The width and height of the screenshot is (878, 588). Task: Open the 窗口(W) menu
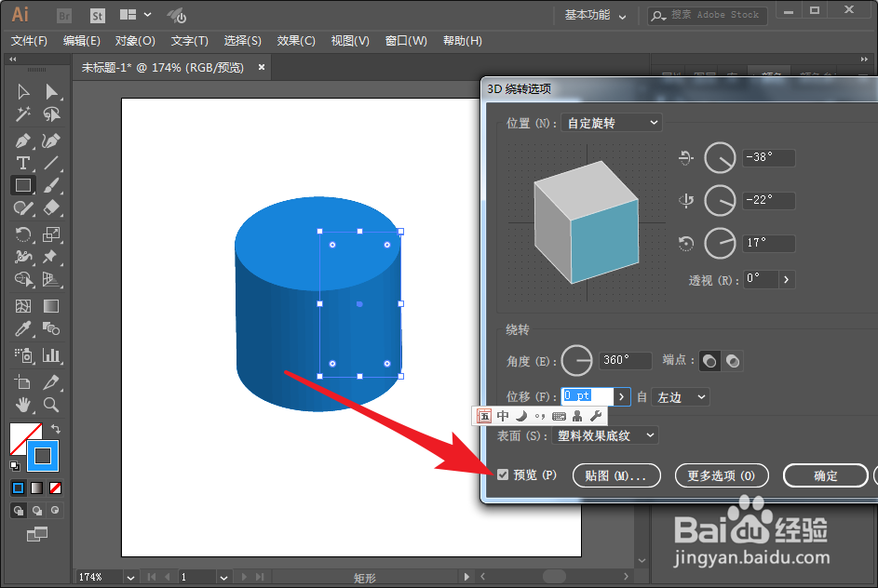(406, 41)
